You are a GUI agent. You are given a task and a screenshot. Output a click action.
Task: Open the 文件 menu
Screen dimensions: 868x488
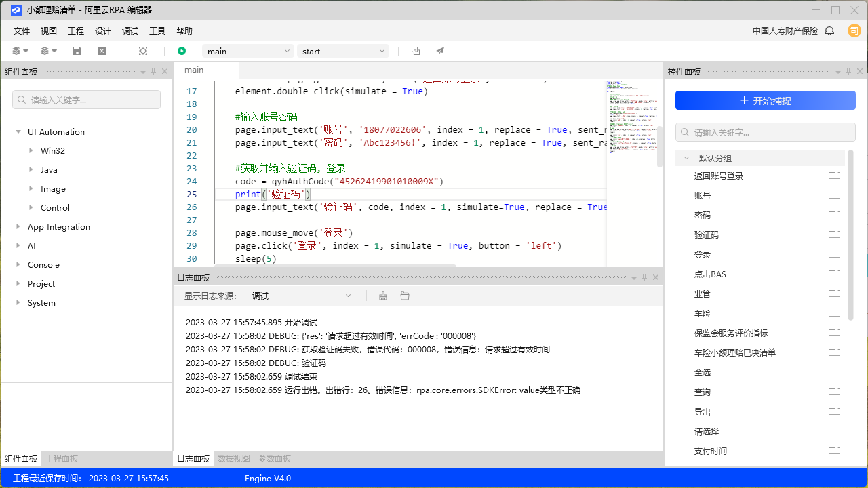click(x=22, y=31)
